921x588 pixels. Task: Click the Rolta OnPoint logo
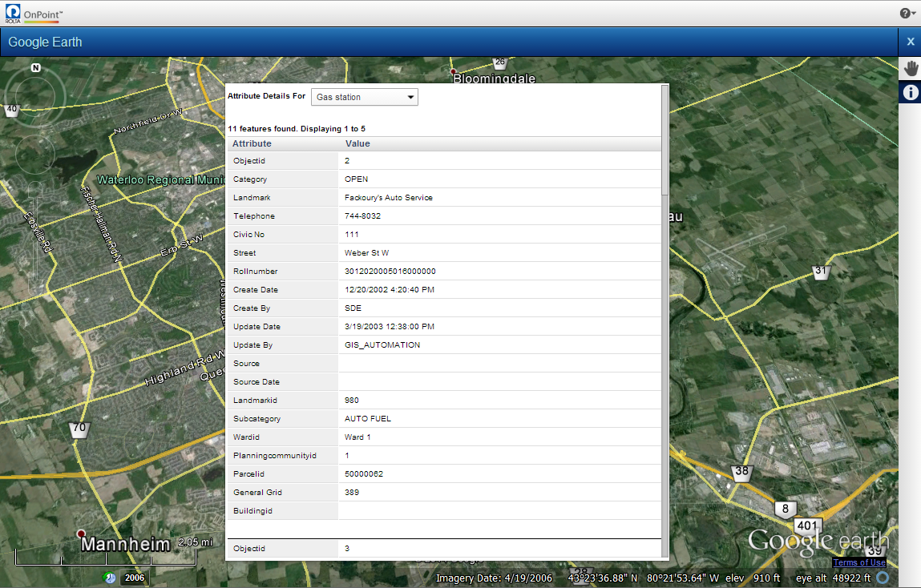coord(34,13)
